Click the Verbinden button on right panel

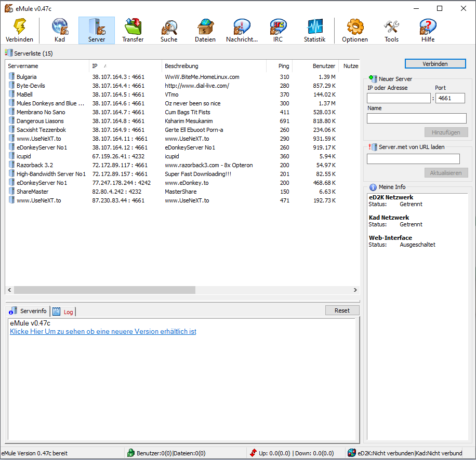click(435, 64)
